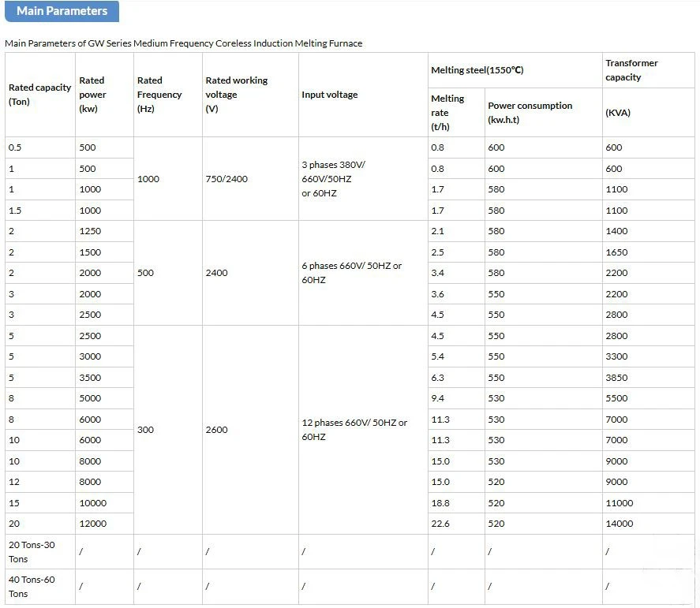Select the 1250 rated power cell

click(x=104, y=232)
